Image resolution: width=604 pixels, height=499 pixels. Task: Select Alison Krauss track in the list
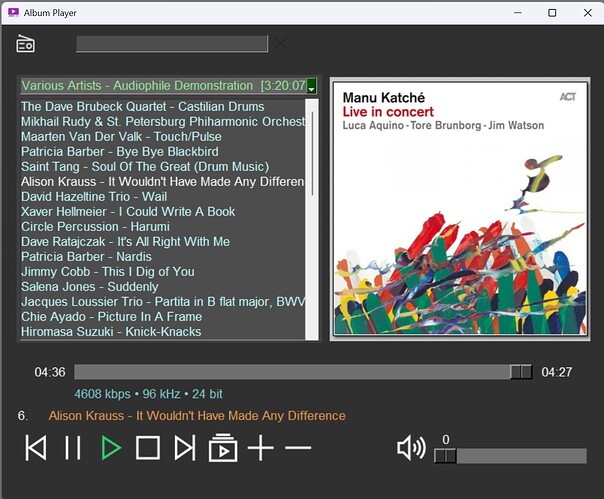coord(163,181)
